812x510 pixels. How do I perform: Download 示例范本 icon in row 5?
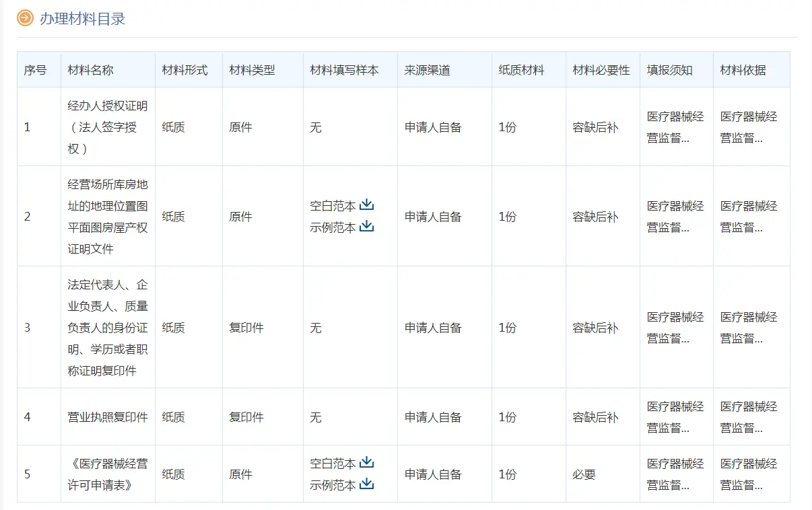[366, 484]
